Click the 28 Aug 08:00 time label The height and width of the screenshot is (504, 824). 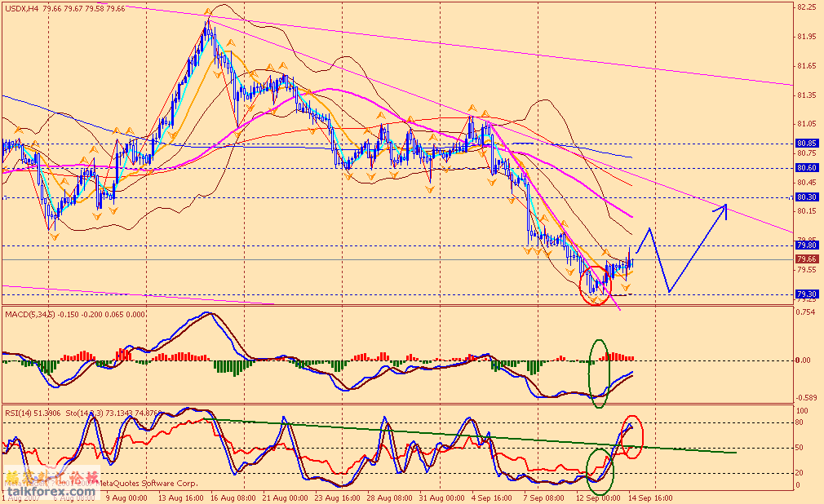389,497
